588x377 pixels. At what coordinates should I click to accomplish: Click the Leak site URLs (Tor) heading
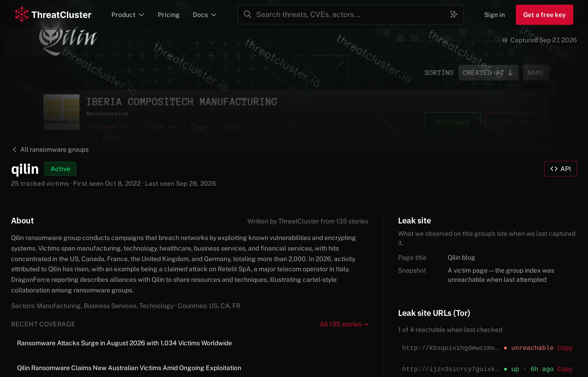[434, 313]
